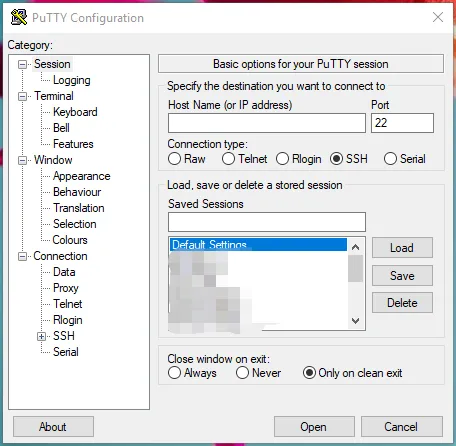
Task: Click the PuTTY icon in title bar
Action: [x=19, y=17]
